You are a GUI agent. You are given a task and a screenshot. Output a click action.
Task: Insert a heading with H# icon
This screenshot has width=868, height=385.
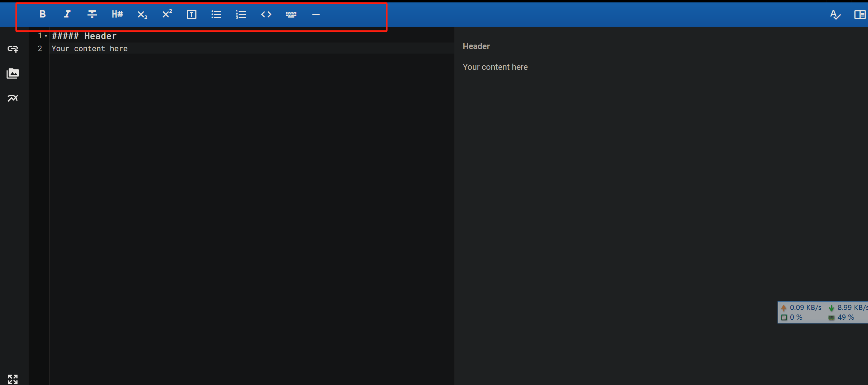click(117, 14)
